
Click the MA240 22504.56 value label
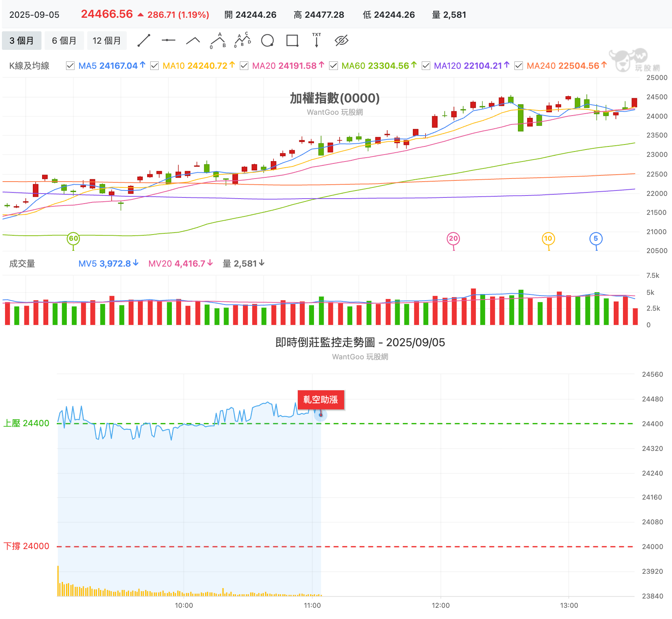(x=567, y=66)
